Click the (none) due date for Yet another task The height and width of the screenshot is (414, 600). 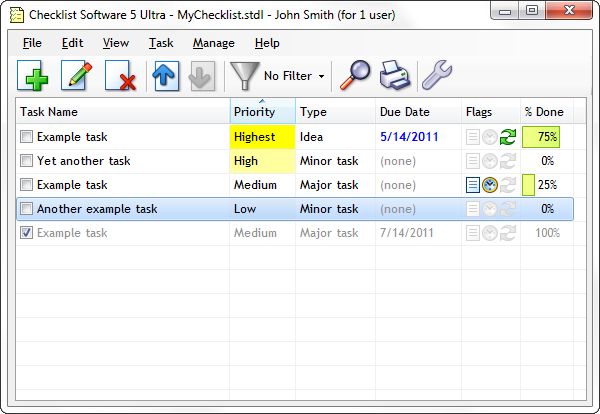point(398,161)
